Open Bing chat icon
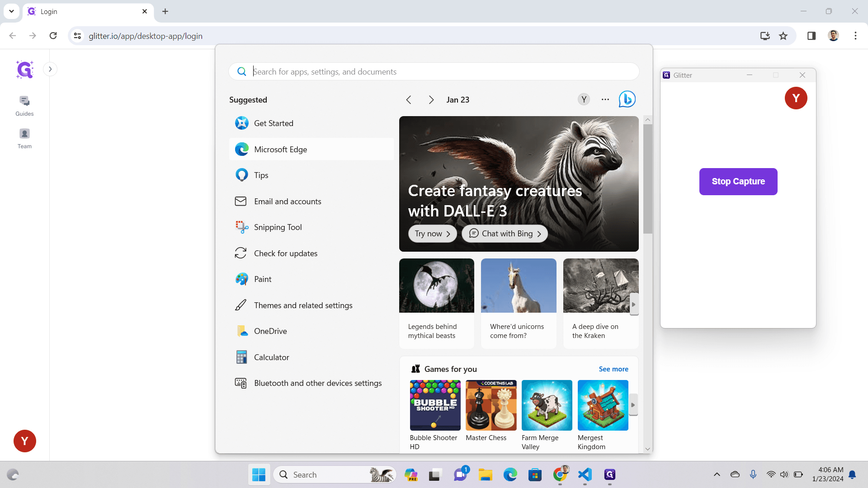868x488 pixels. click(x=627, y=99)
